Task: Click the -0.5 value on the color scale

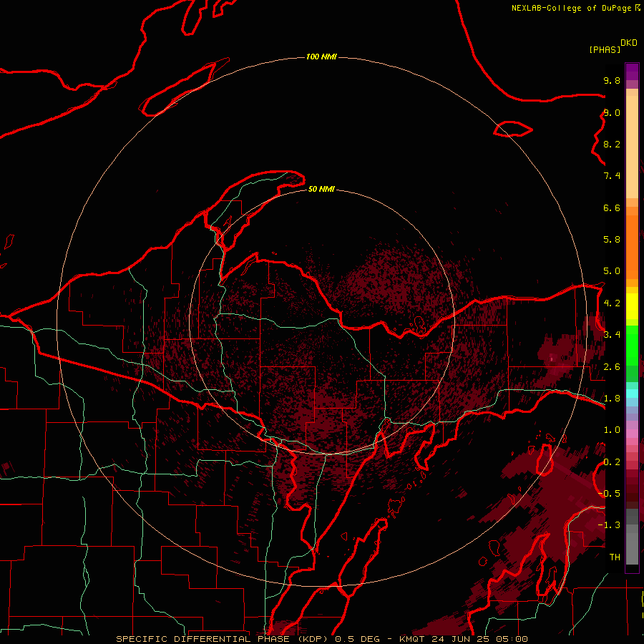Action: [609, 493]
